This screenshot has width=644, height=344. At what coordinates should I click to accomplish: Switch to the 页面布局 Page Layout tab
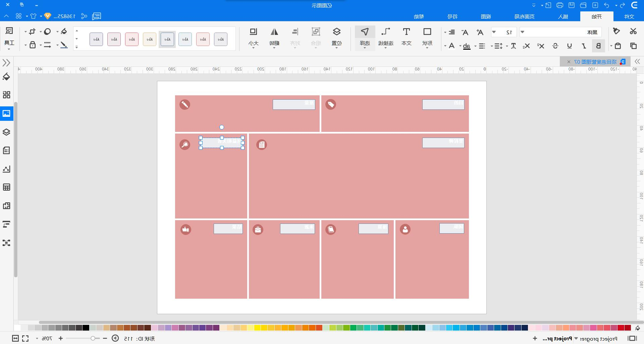tap(524, 16)
